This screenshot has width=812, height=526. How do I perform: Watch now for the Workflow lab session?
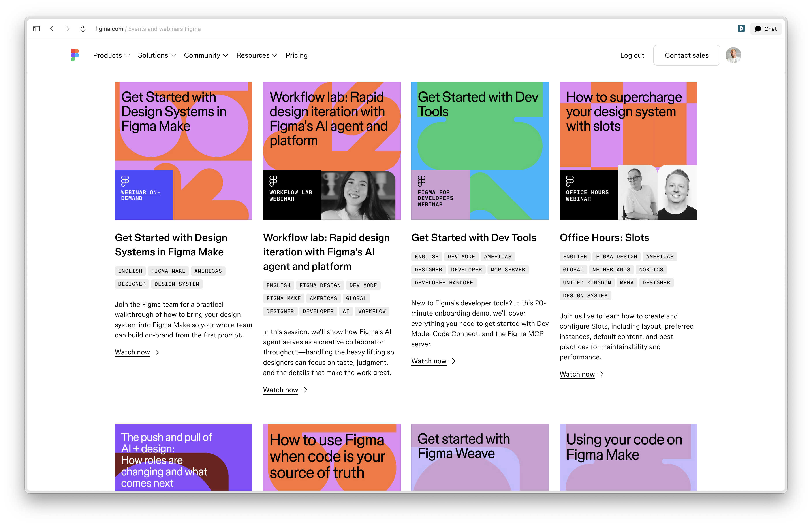pos(280,390)
